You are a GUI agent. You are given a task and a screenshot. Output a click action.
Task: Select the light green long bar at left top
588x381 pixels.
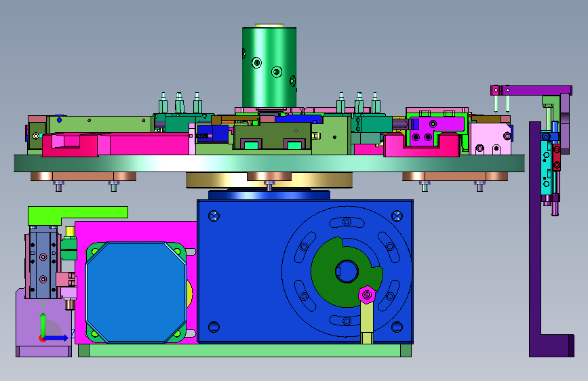click(100, 124)
